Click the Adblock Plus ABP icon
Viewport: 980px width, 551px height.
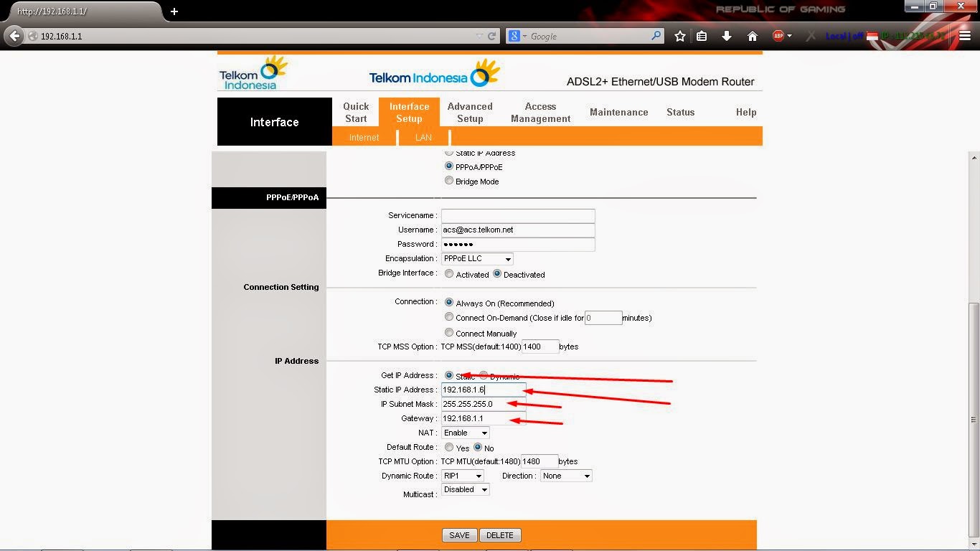(x=778, y=36)
